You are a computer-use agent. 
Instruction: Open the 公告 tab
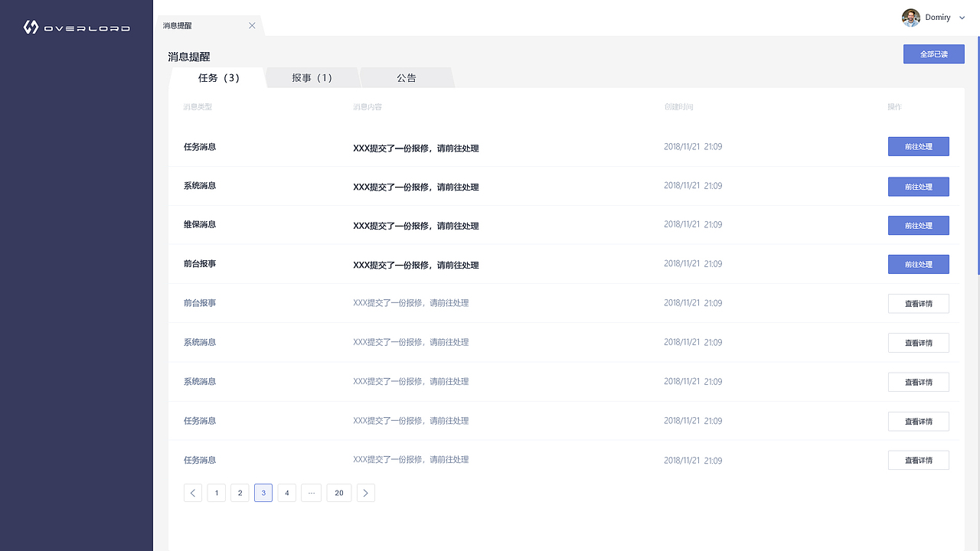click(407, 77)
